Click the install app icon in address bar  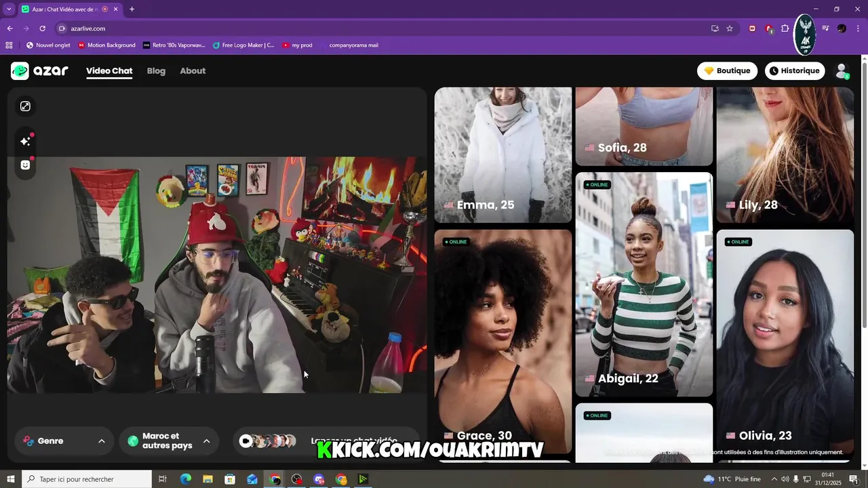(715, 28)
